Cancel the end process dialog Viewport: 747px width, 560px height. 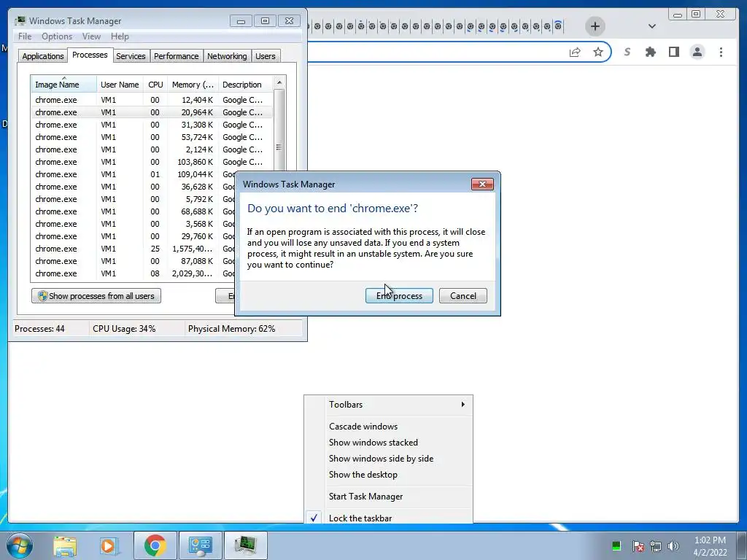(x=462, y=296)
